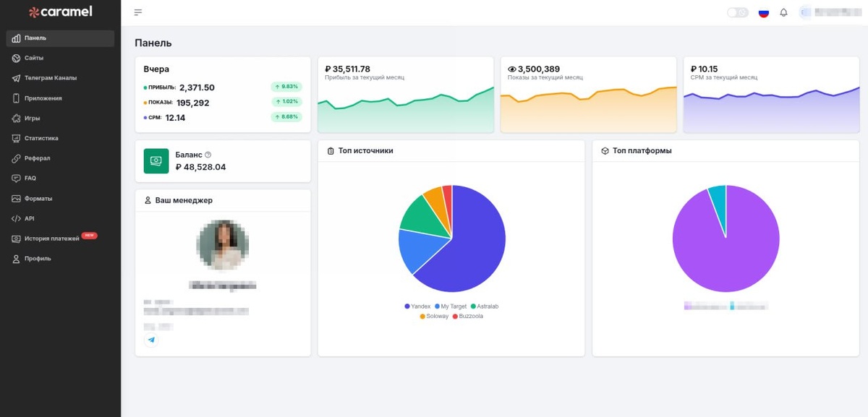Click the Форматы image icon
Screen dimensions: 868x417
coord(16,199)
